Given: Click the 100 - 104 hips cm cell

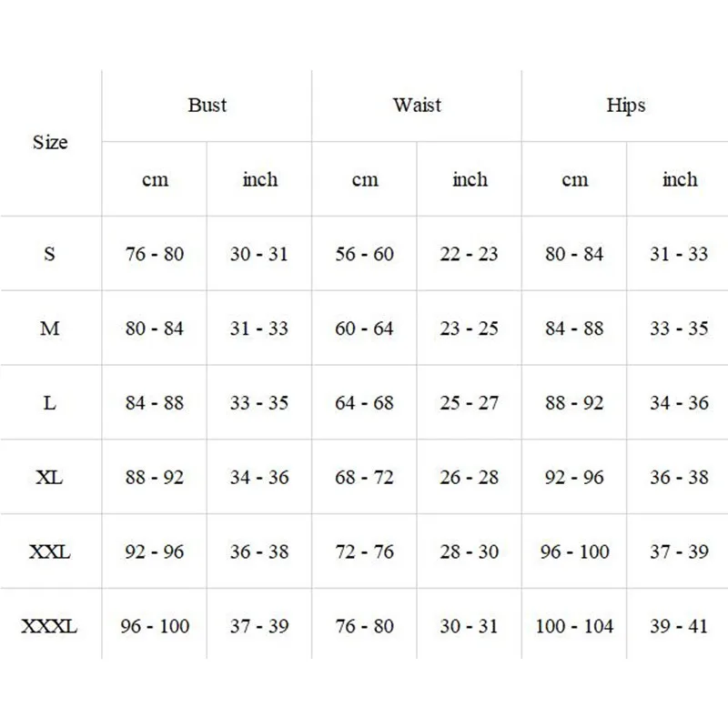Looking at the screenshot, I should (574, 626).
